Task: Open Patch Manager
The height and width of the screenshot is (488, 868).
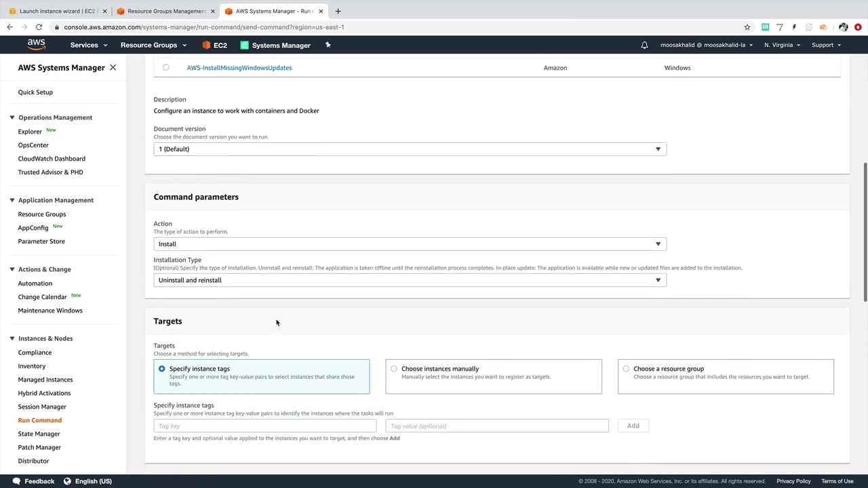Action: coord(39,447)
